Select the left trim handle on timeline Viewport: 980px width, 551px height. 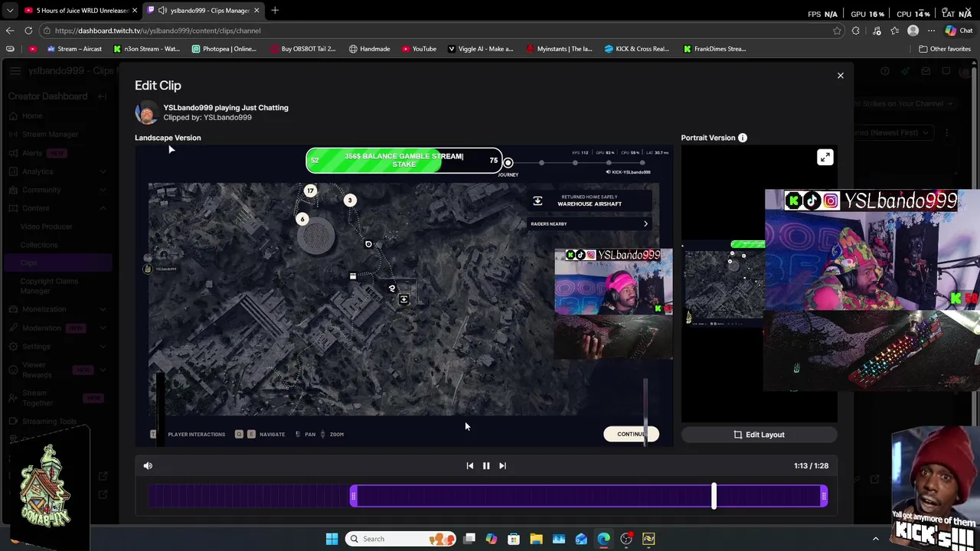[x=353, y=497]
